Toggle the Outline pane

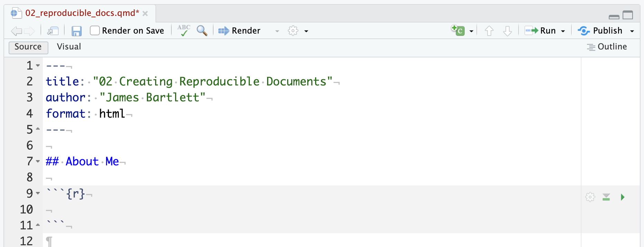click(607, 47)
